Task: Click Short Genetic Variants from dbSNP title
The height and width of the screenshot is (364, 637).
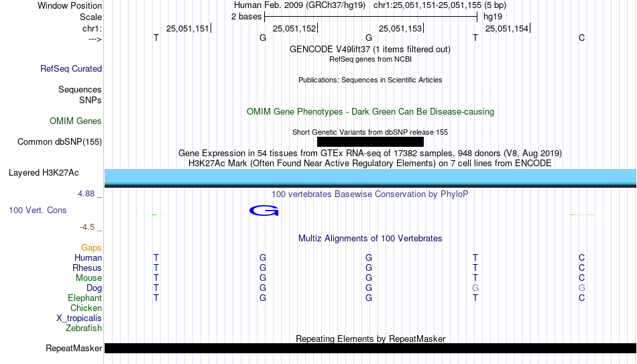Action: pos(370,132)
